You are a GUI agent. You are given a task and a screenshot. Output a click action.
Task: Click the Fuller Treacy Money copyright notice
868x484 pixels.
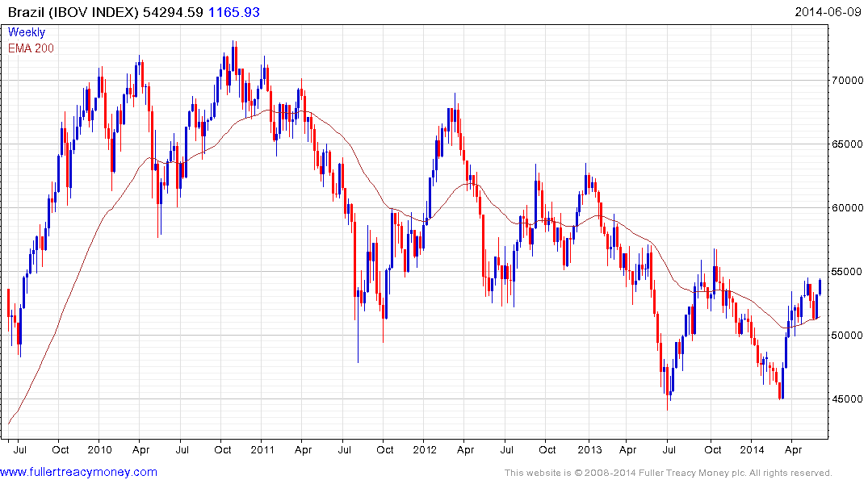tap(669, 473)
